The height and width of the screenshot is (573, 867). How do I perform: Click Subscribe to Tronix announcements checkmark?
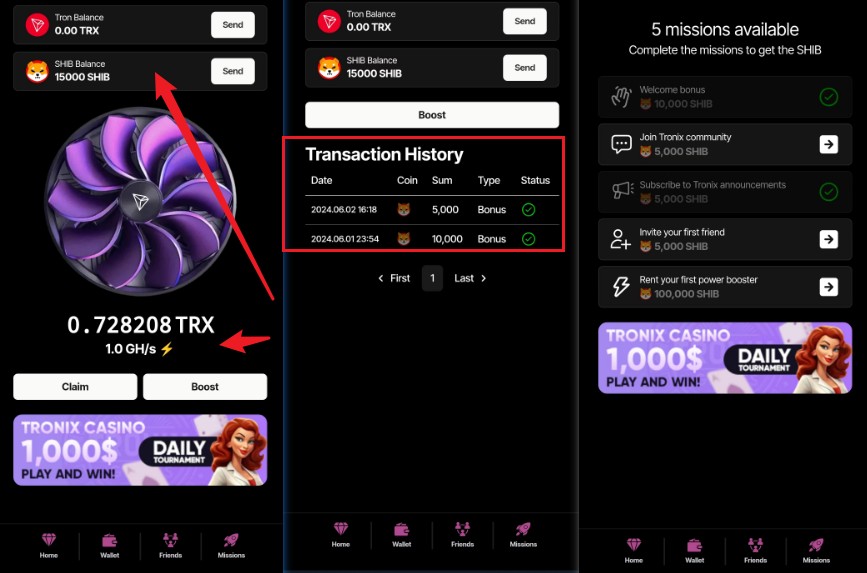point(828,192)
